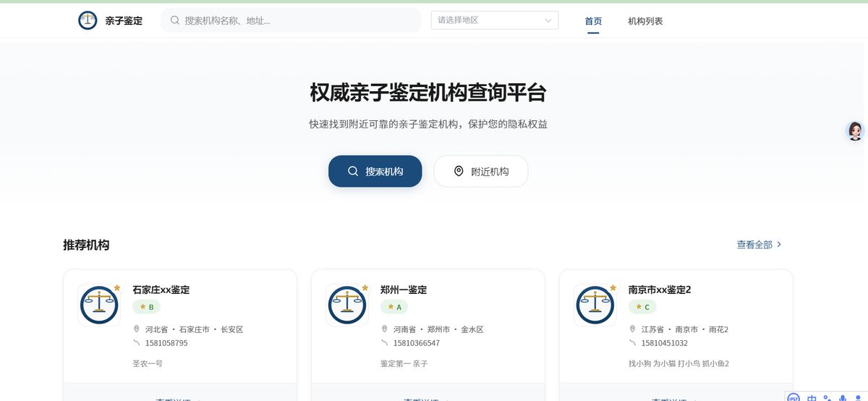The width and height of the screenshot is (868, 401).
Task: Open the floating customer service avatar
Action: pyautogui.click(x=855, y=131)
